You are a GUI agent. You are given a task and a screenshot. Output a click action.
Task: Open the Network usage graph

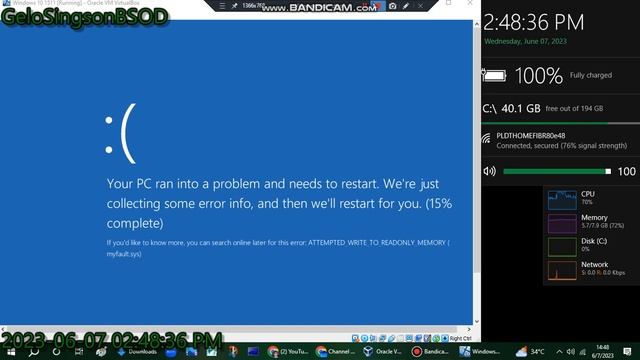(x=562, y=270)
